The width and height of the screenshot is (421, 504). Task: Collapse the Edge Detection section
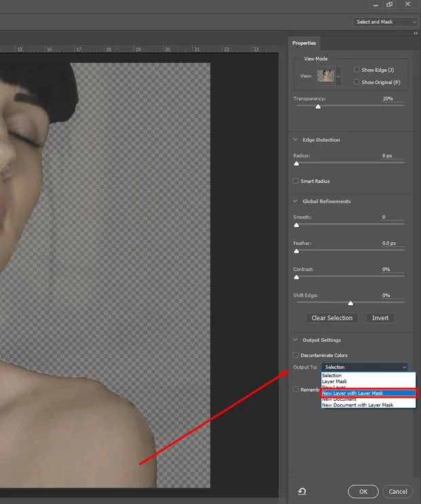click(295, 140)
